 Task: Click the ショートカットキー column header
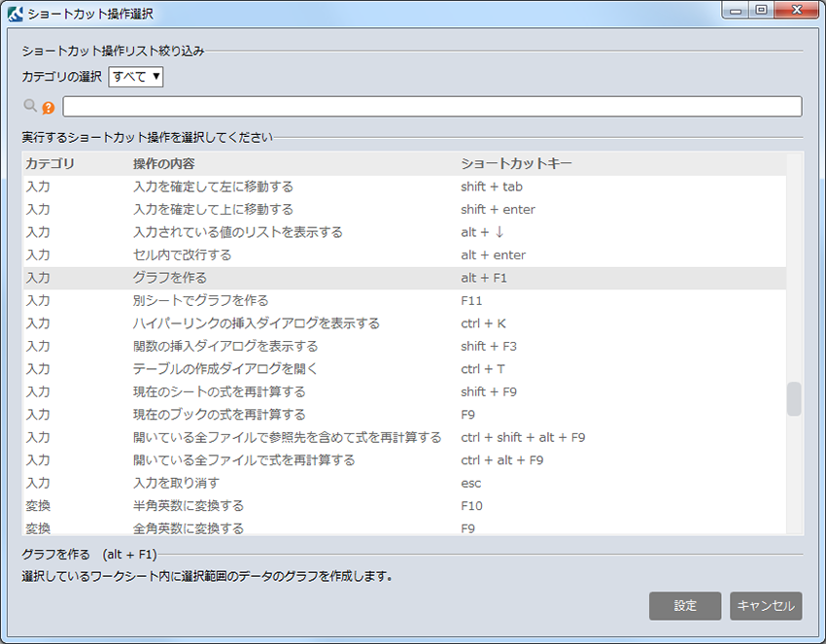tap(516, 164)
